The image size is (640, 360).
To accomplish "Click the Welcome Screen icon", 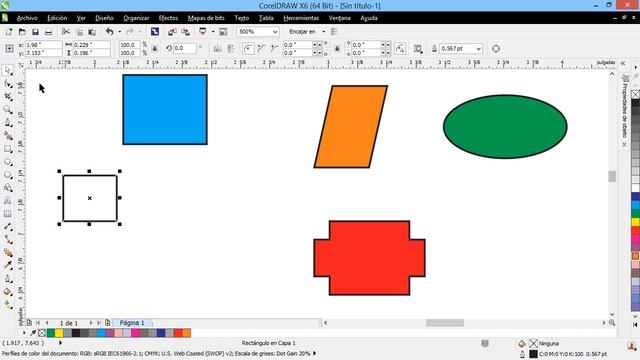I will tap(223, 32).
